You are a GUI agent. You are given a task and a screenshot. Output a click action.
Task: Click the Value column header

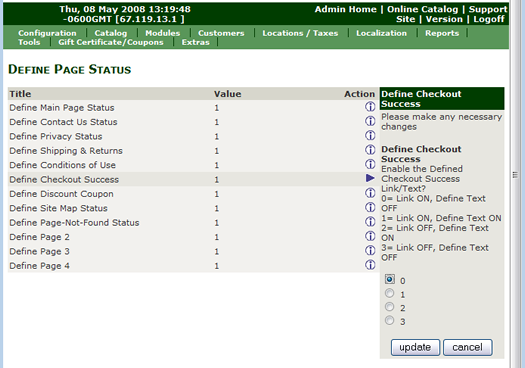point(228,94)
